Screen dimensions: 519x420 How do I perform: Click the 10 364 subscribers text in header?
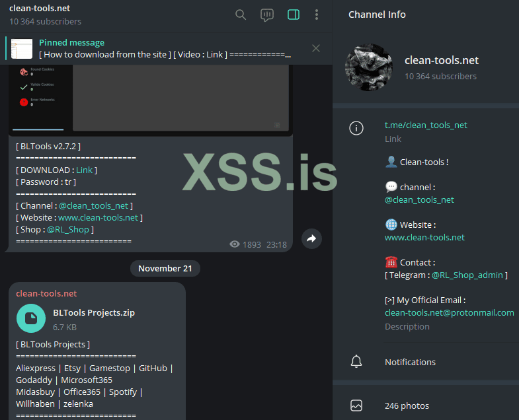pyautogui.click(x=46, y=22)
